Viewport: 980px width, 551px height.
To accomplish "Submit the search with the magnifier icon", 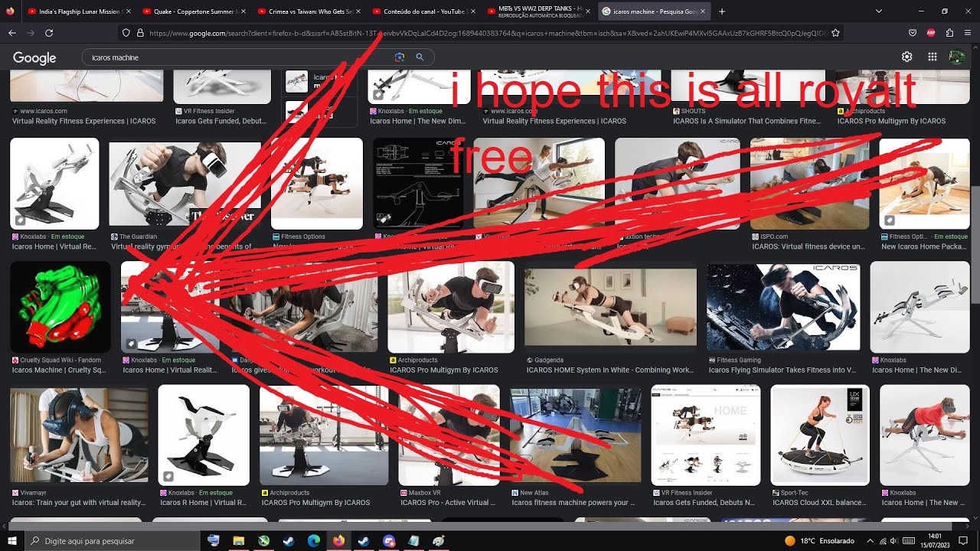I will pyautogui.click(x=420, y=57).
